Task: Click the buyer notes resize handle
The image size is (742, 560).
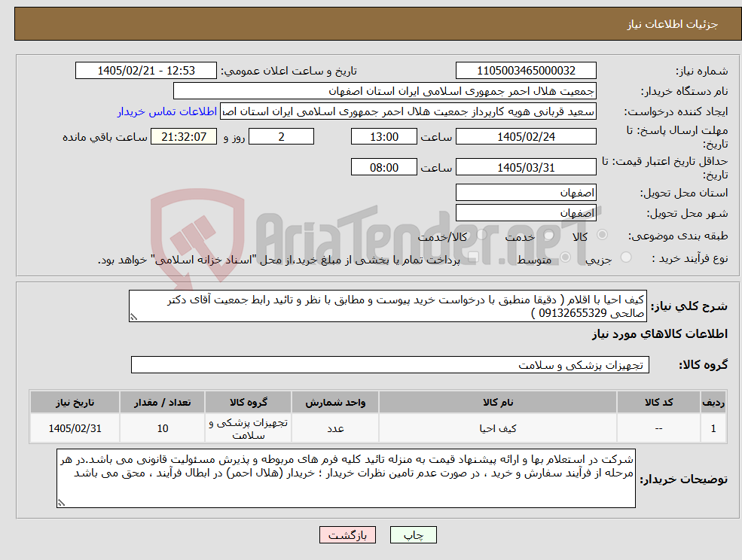Action: 61,504
